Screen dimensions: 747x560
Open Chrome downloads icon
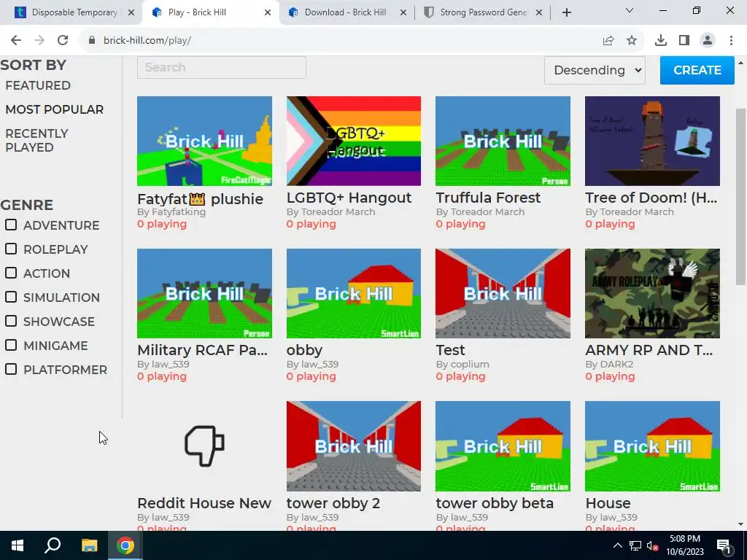(x=661, y=41)
